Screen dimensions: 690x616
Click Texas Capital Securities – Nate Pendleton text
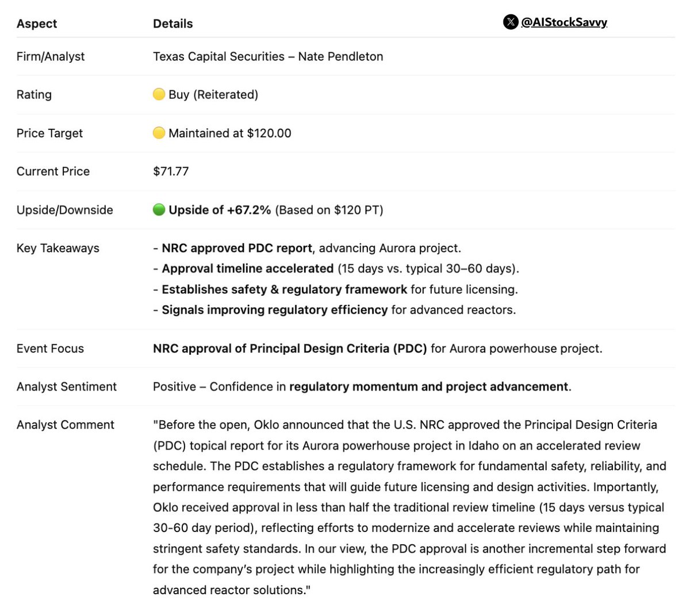[x=268, y=56]
